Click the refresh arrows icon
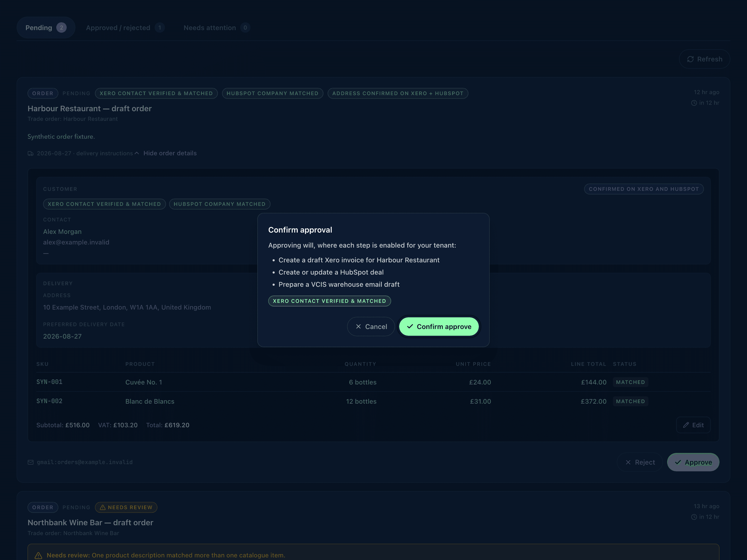Image resolution: width=747 pixels, height=560 pixels. point(690,59)
